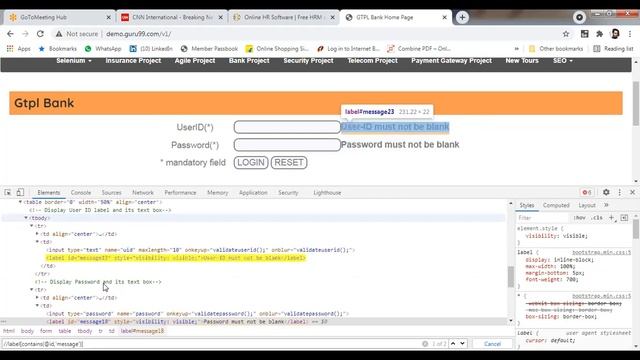Click the RESET button
Viewport: 640px width, 360px height.
tap(289, 162)
